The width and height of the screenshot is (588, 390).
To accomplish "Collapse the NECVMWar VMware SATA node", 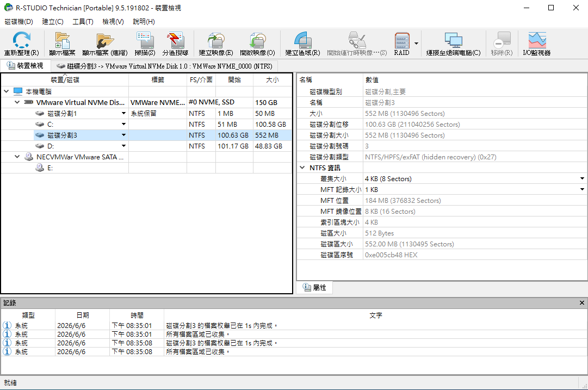I will (x=17, y=156).
